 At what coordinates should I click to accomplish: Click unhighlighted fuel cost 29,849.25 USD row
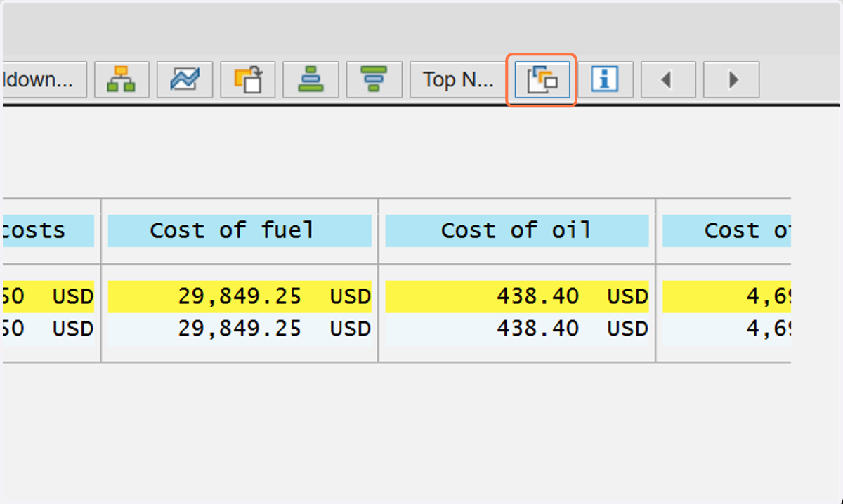point(240,329)
